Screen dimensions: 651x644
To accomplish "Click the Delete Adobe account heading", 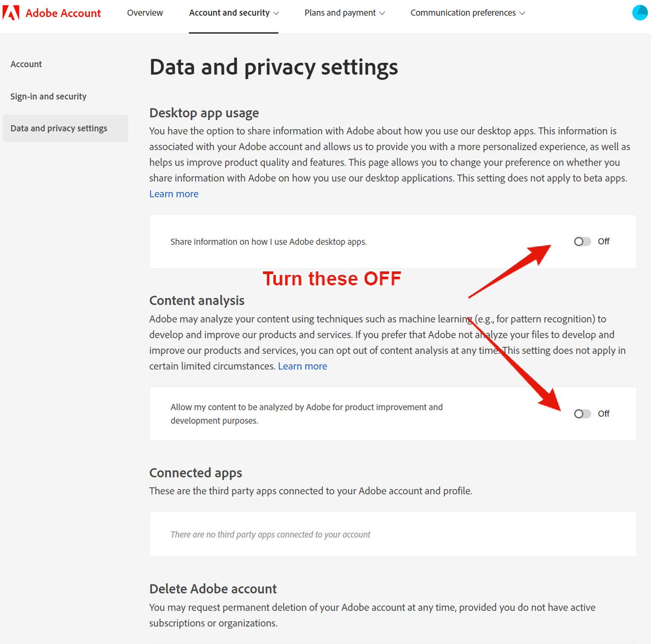I will click(213, 589).
